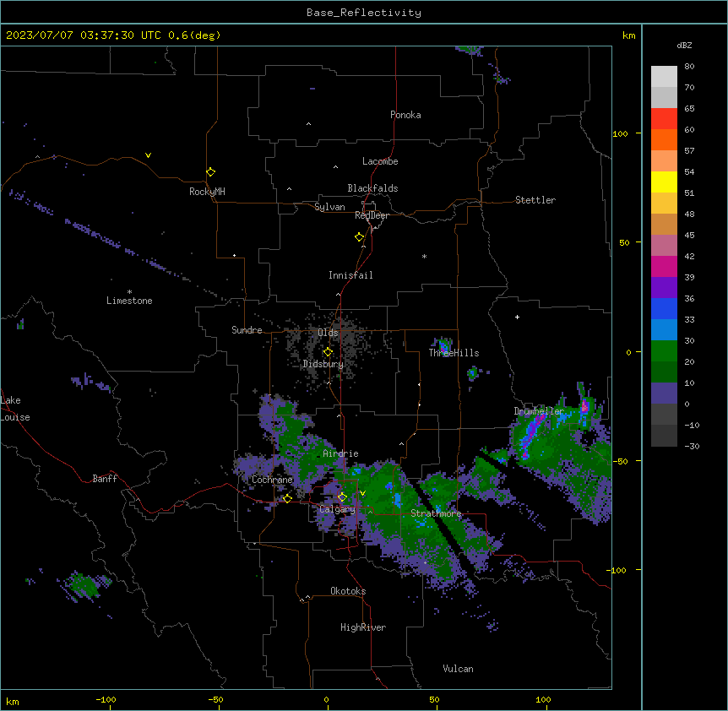Click the yellow diamond marker below RedDeer

[x=359, y=236]
